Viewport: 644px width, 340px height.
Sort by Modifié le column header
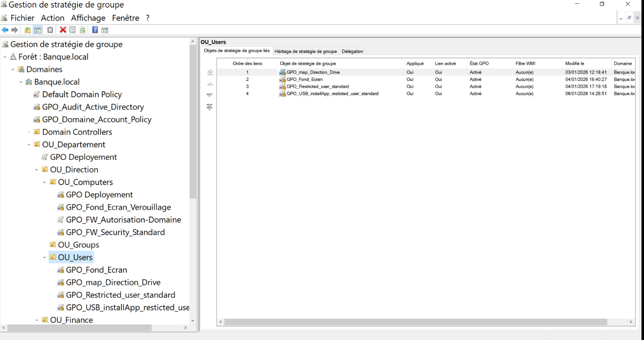coord(588,64)
